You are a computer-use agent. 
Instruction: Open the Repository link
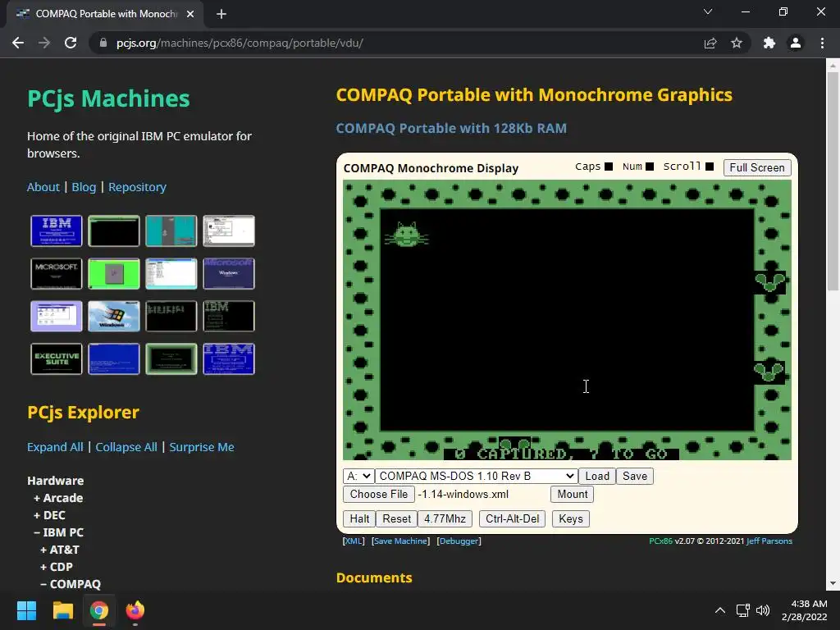137,187
